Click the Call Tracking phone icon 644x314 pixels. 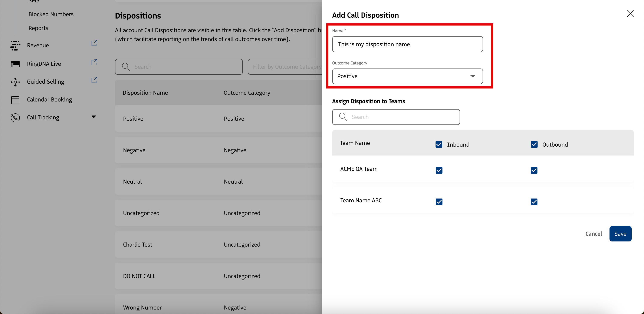15,118
